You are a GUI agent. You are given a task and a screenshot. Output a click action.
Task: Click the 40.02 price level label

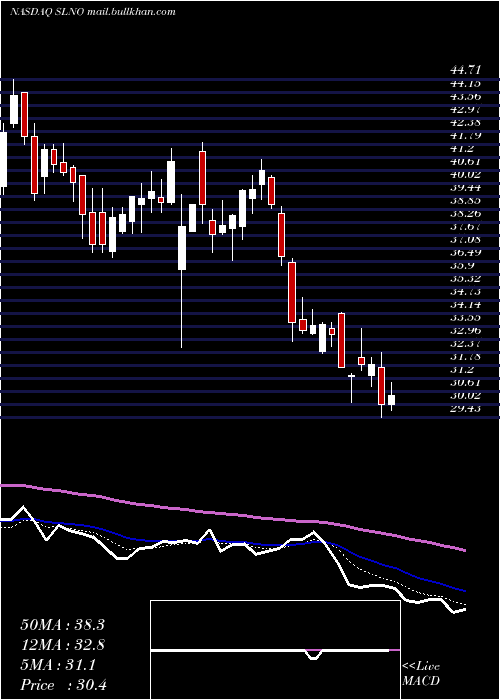coord(465,174)
